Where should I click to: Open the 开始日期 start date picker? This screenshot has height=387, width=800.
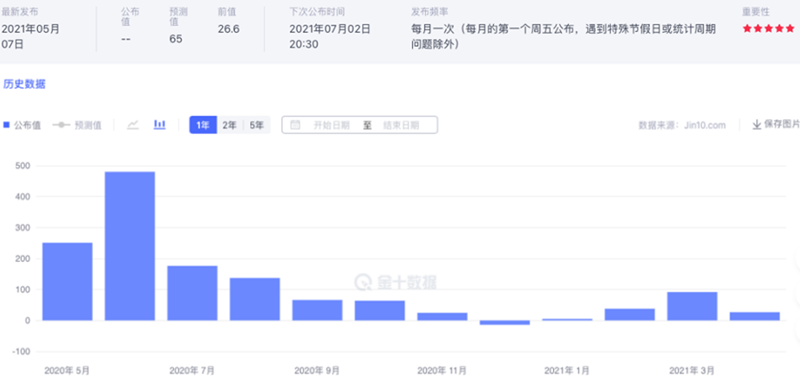332,125
